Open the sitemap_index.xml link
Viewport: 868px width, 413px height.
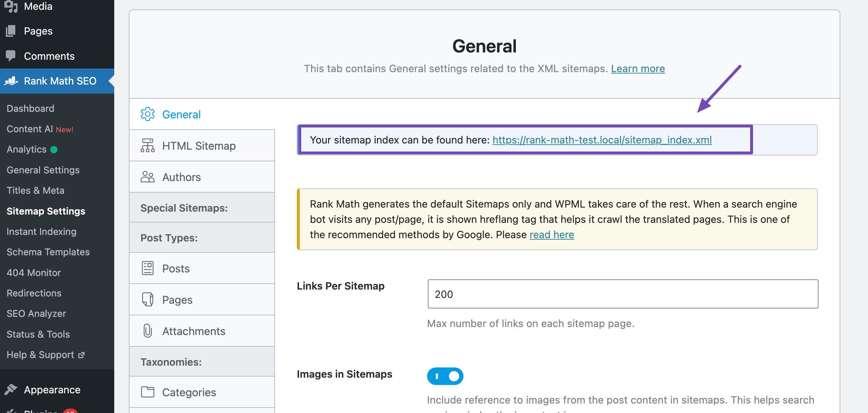[602, 140]
